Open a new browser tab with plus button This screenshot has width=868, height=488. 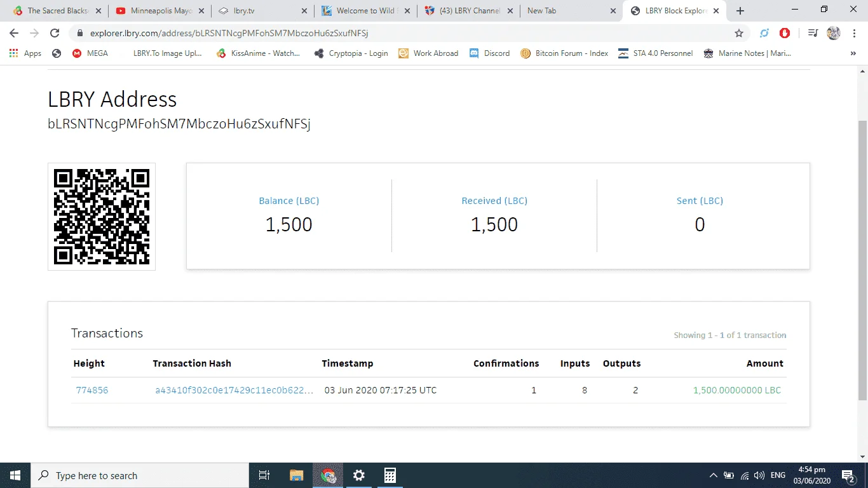pyautogui.click(x=740, y=11)
